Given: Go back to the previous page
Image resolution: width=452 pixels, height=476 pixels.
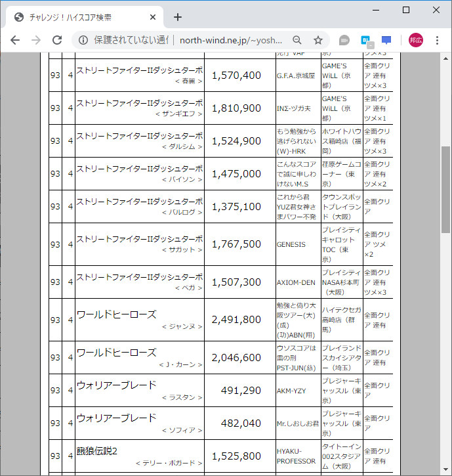Looking at the screenshot, I should 15,40.
